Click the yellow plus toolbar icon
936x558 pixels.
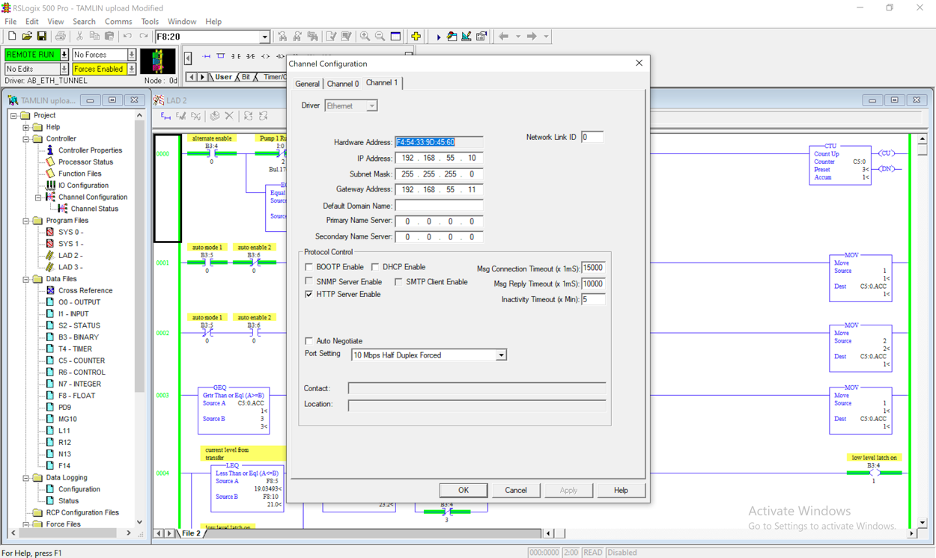pos(416,36)
